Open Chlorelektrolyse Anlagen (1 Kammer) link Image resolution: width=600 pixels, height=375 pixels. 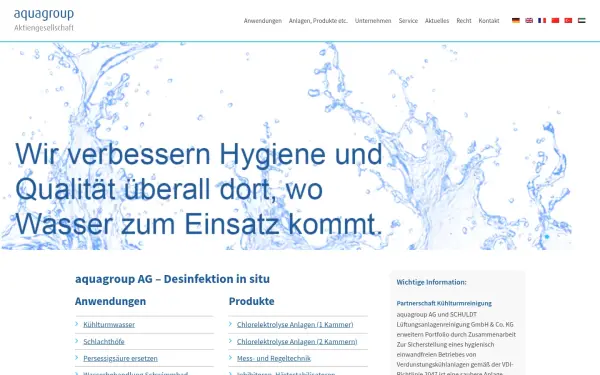pyautogui.click(x=295, y=324)
